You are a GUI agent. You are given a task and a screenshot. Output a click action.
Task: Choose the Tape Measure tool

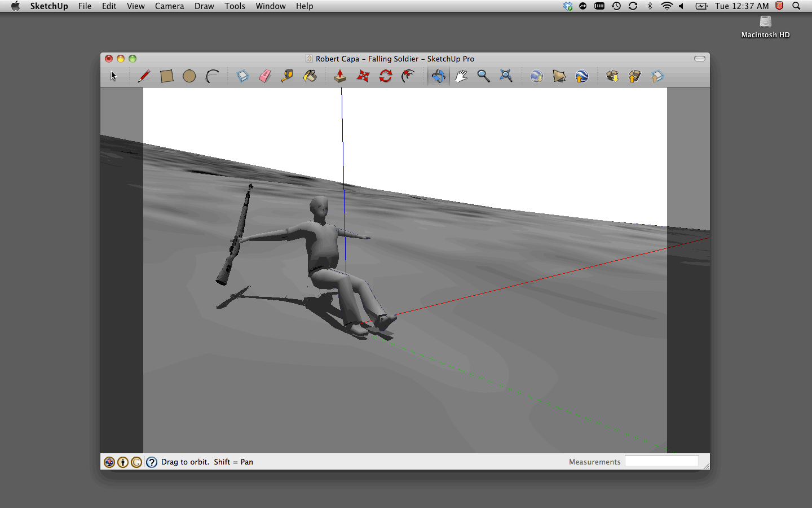287,76
